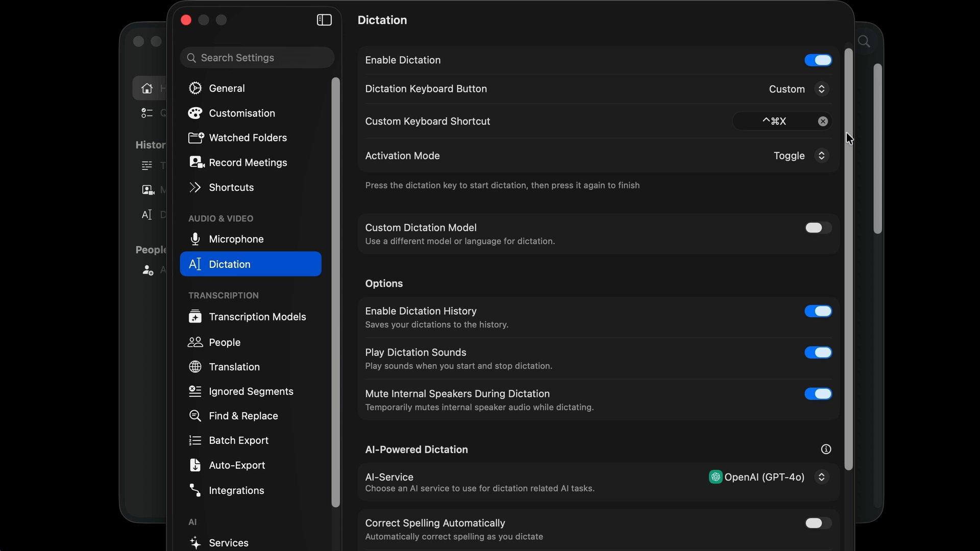
Task: Open the Dictation Keyboard Button dropdown
Action: click(798, 89)
